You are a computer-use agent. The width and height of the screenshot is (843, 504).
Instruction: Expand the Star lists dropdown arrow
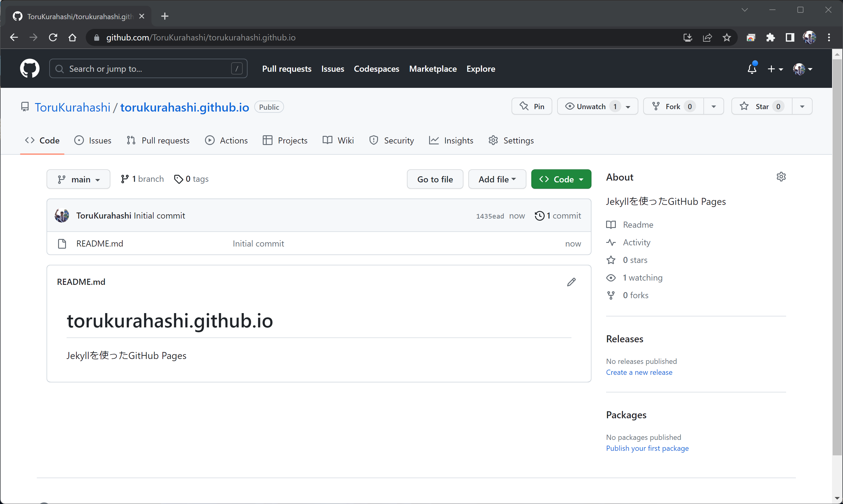click(802, 106)
